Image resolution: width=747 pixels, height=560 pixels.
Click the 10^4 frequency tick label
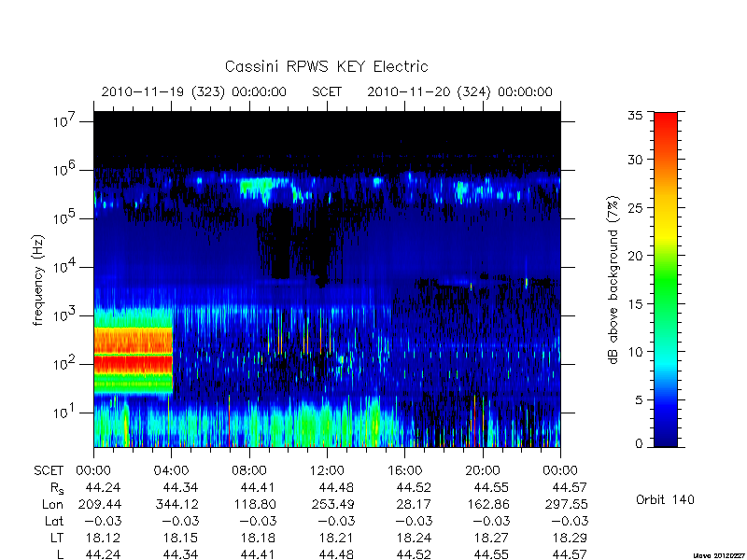(65, 266)
